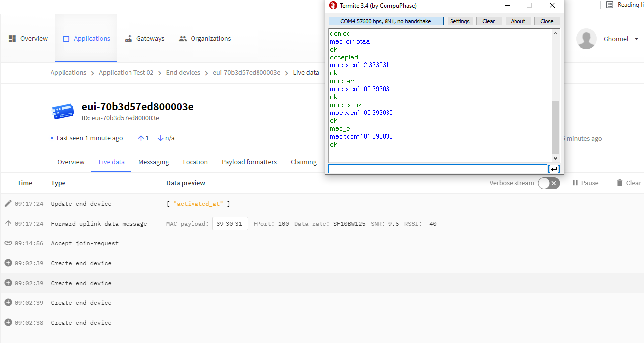Screen dimensions: 644x343
Task: Click the uplink arrow icon next to Forward uplink message
Action: pos(7,223)
